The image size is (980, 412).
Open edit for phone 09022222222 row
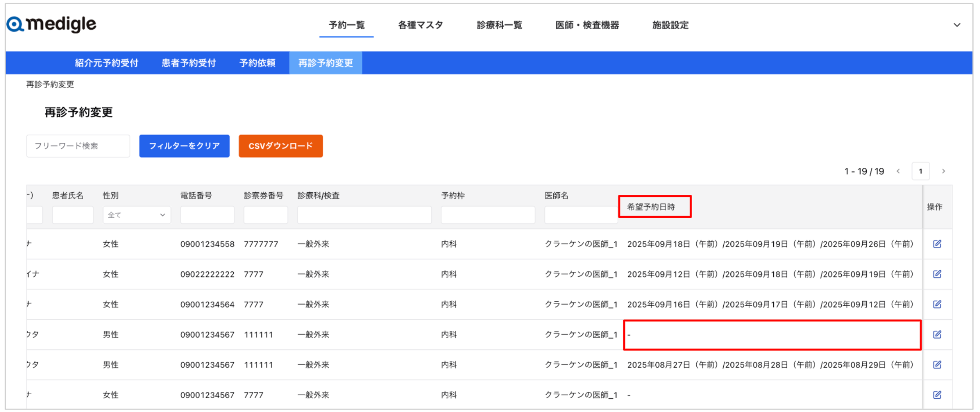coord(937,274)
